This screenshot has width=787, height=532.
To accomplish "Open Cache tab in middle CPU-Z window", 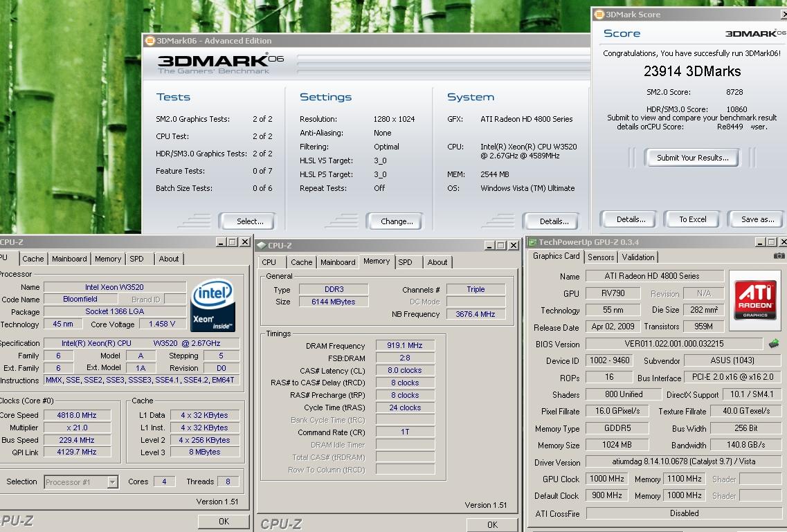I will [302, 262].
